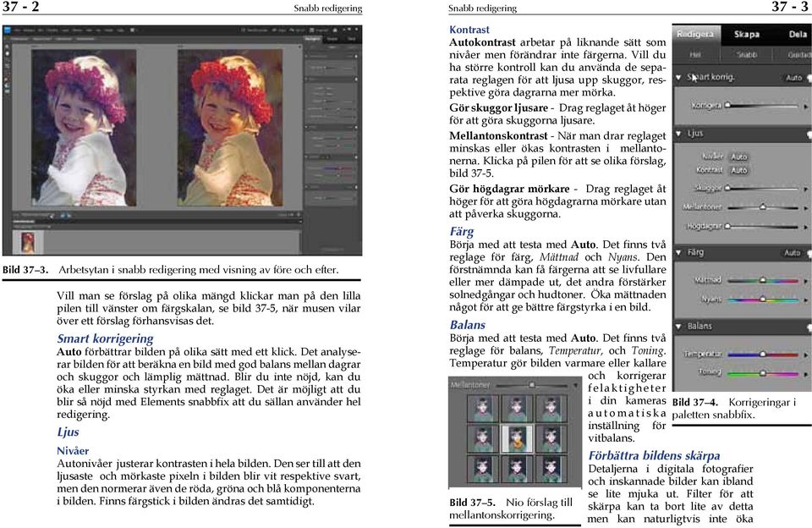Choose the bottom-right mellanton suggestion thumbnail
The height and width of the screenshot is (528, 812).
point(551,469)
